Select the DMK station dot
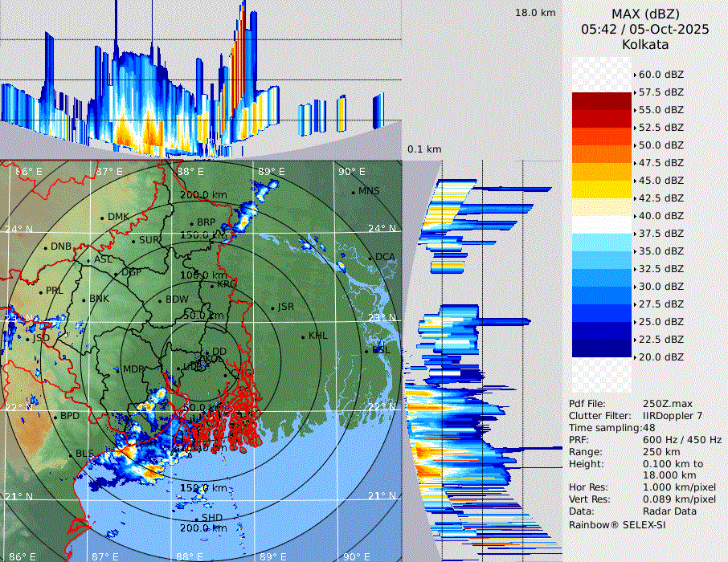Viewport: 728px width, 562px height. 103,218
